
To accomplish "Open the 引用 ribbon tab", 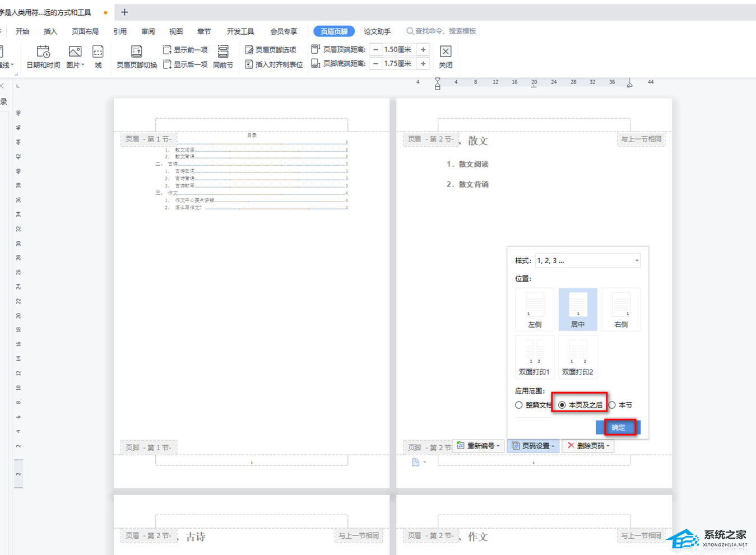I will [120, 31].
